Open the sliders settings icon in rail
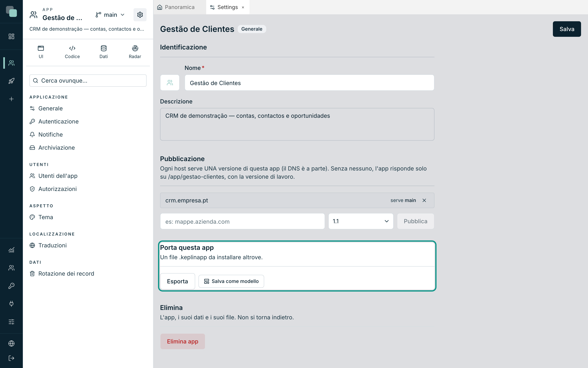 (x=11, y=322)
